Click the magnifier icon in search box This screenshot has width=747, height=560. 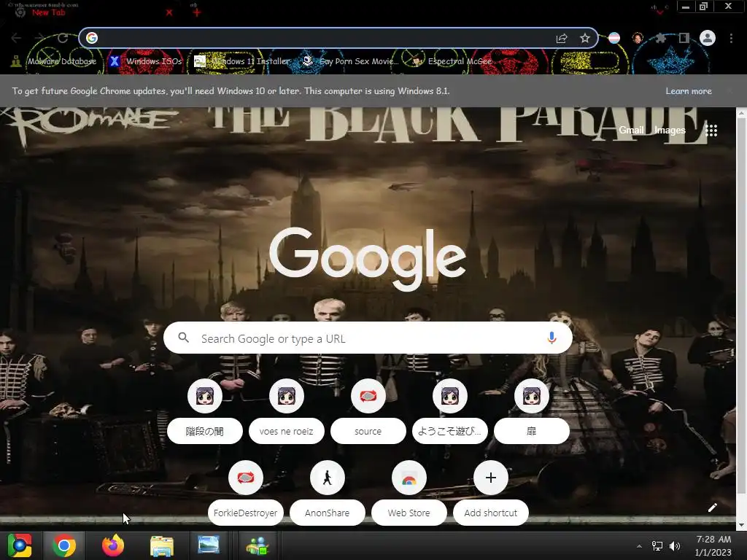pyautogui.click(x=183, y=338)
